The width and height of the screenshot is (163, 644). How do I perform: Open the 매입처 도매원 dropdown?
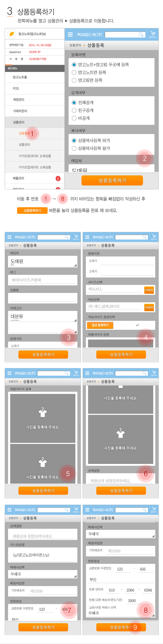pyautogui.click(x=43, y=261)
